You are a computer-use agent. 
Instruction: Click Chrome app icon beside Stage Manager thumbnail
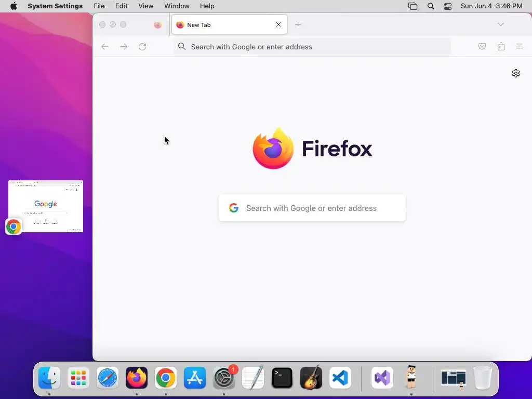click(x=14, y=227)
